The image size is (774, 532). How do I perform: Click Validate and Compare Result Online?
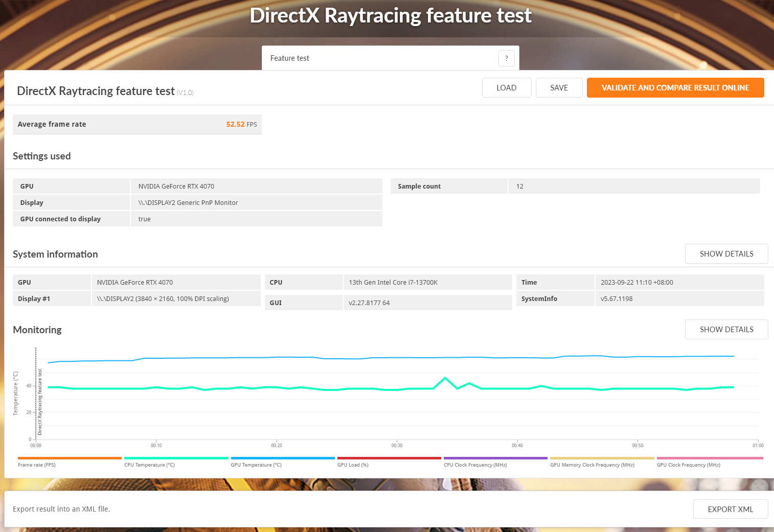(675, 87)
